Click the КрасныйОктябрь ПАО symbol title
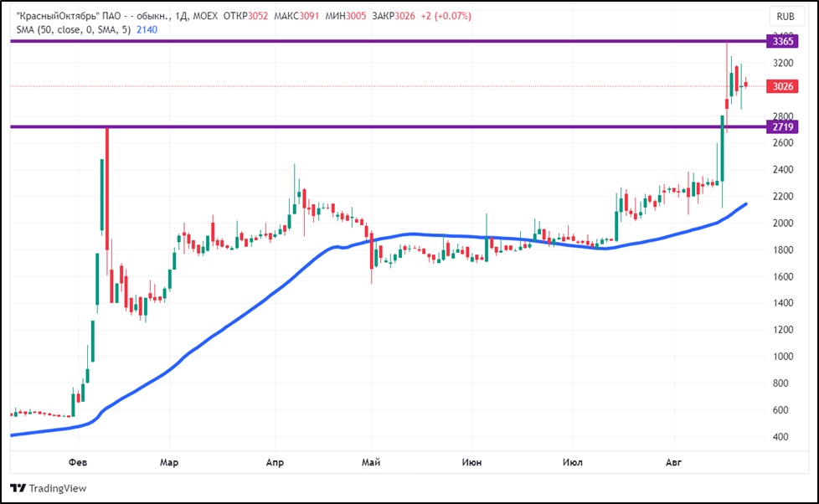Image resolution: width=819 pixels, height=504 pixels. 70,16
